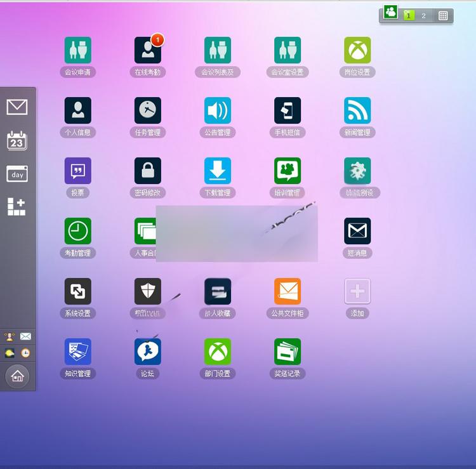Open the calendar 23 sidebar icon
476x469 pixels.
[x=17, y=140]
